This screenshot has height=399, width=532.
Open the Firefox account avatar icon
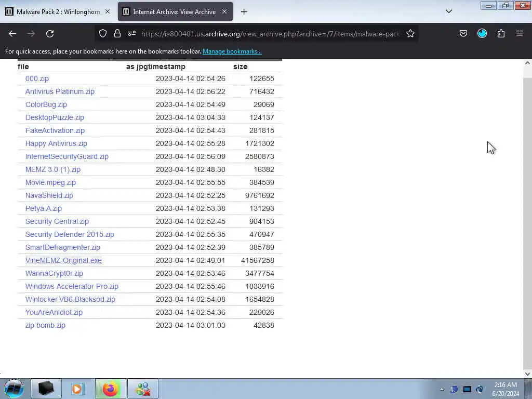482,33
